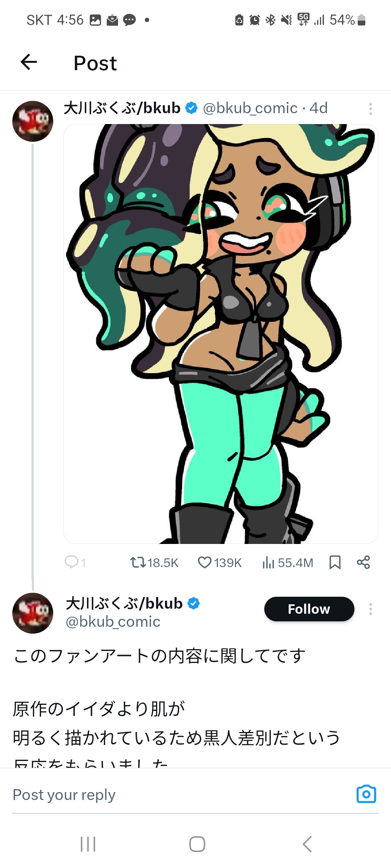The image size is (391, 868).
Task: Tap the top post's profile avatar
Action: tap(33, 121)
